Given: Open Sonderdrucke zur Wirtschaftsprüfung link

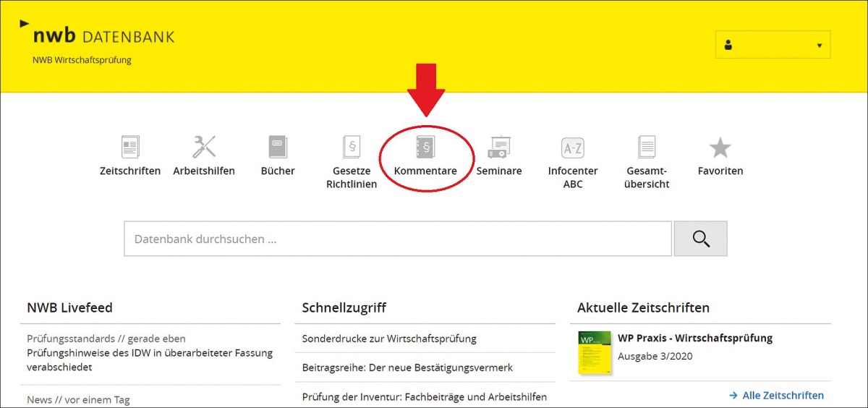Looking at the screenshot, I should point(389,339).
